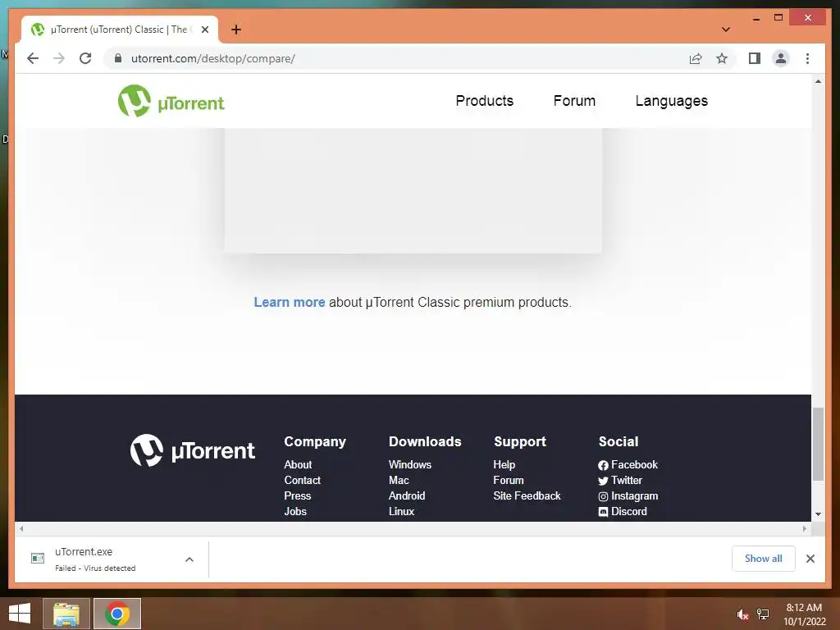Click the white µTorrent footer logo
840x630 pixels.
tap(192, 450)
